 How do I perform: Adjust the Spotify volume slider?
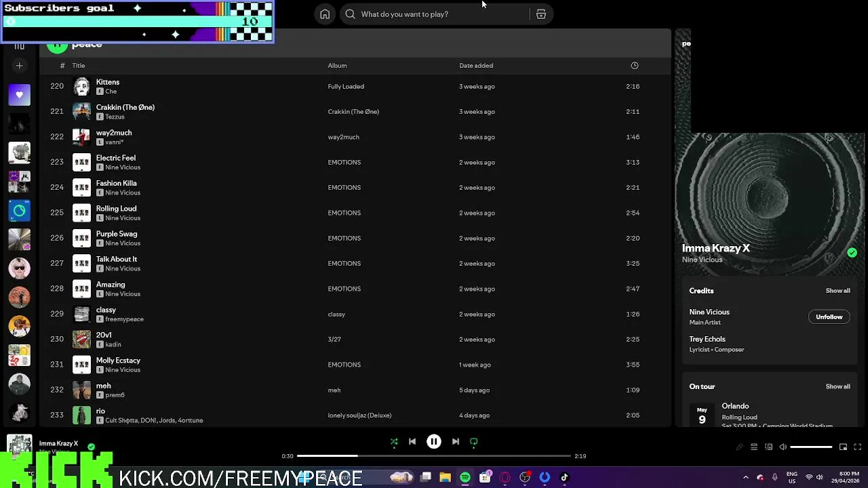pos(811,447)
